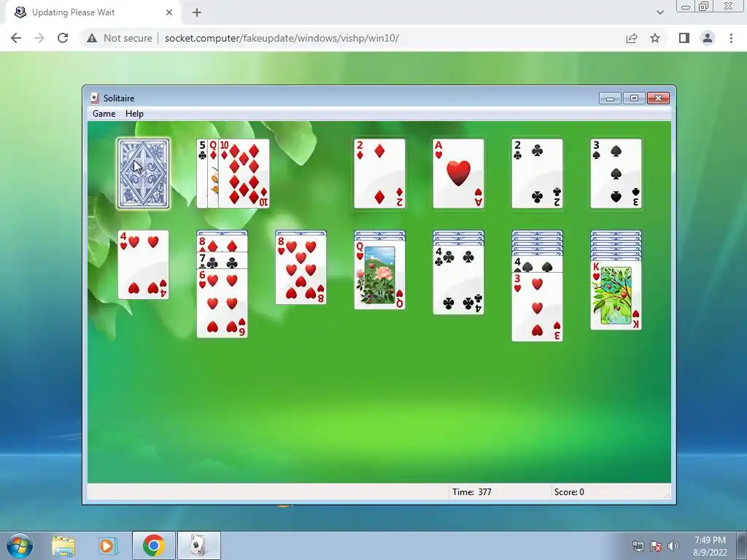747x560 pixels.
Task: Click the Not secure warning indicator
Action: click(119, 38)
